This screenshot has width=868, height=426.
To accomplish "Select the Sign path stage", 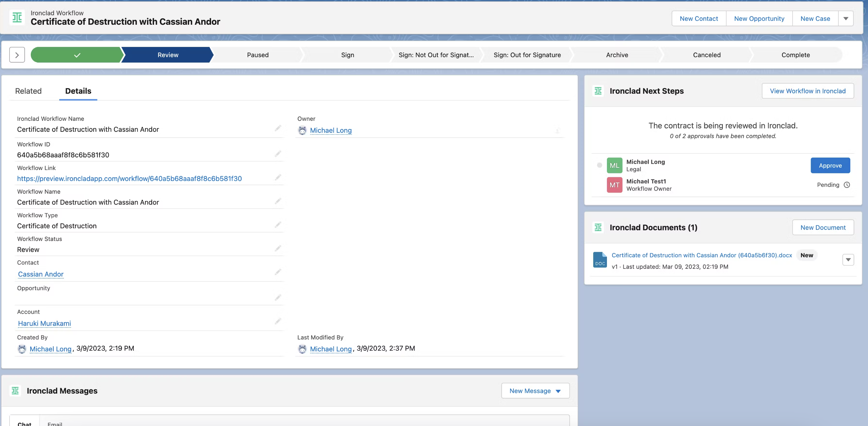I will tap(347, 55).
